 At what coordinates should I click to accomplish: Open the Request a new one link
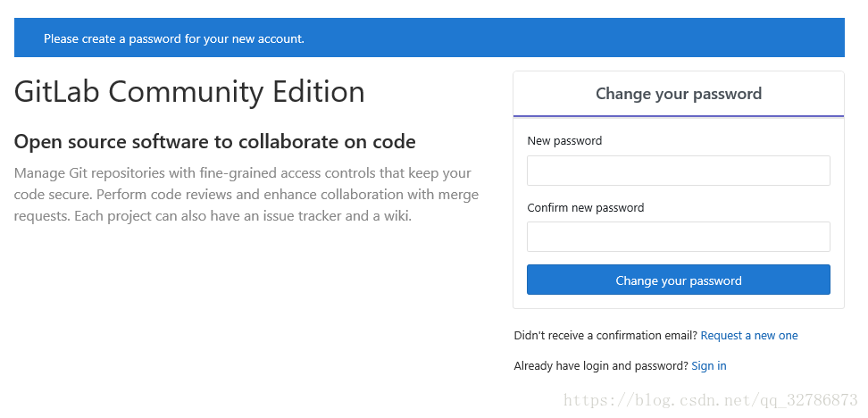point(749,336)
